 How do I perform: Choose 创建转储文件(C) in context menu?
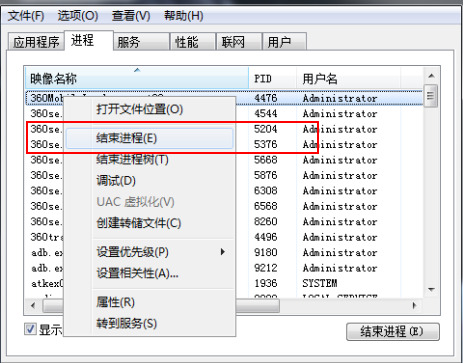(x=149, y=223)
